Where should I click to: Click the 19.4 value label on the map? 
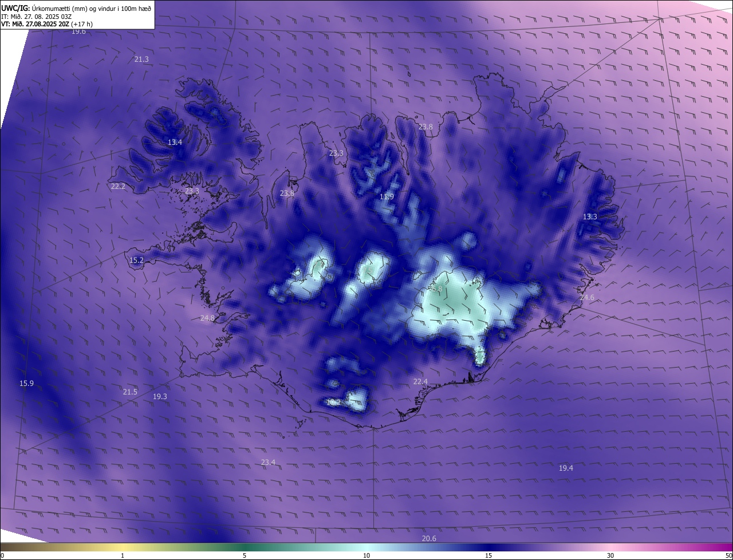point(566,468)
